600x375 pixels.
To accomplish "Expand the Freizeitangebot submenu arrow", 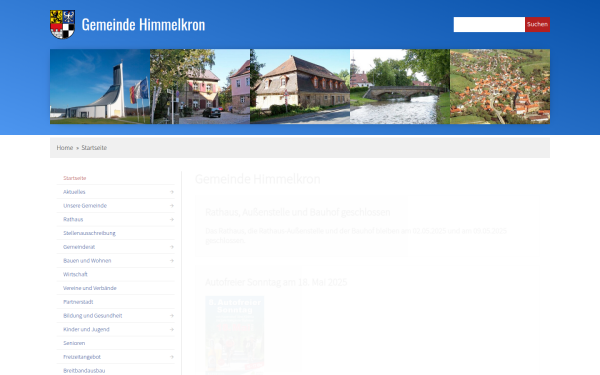I will tap(171, 357).
